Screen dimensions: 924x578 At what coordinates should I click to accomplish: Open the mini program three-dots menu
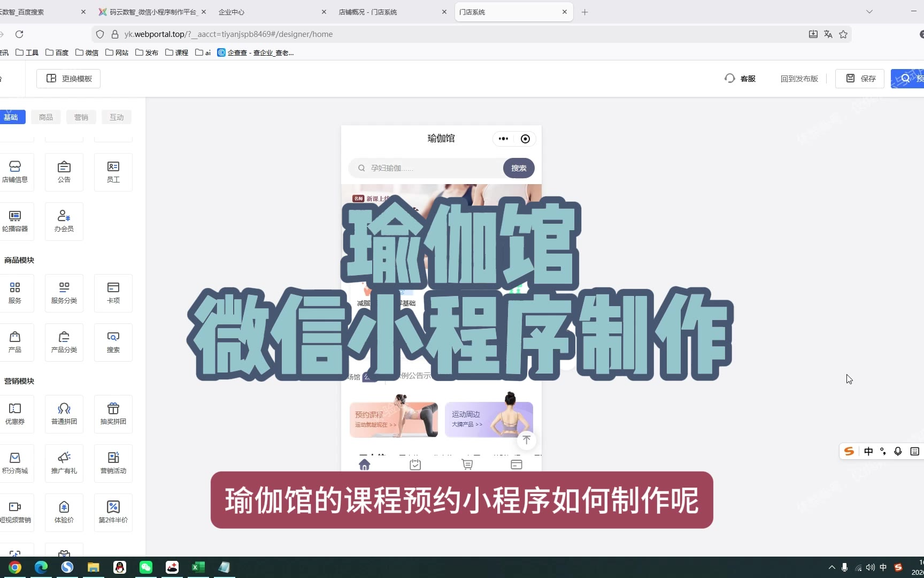503,139
